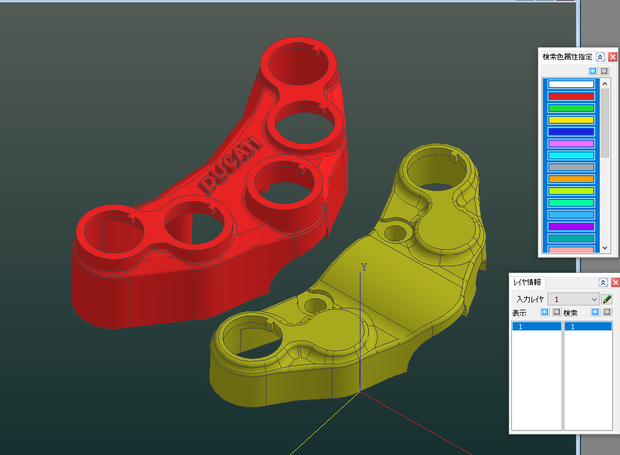The image size is (620, 455).
Task: Click the pencil edit icon beside 入力レイヤ
Action: point(607,299)
